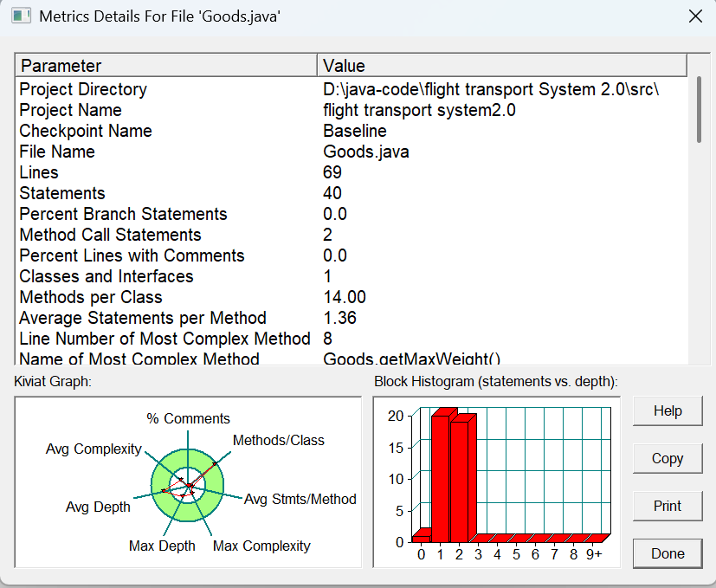Click the Help button
This screenshot has height=588, width=716.
[x=668, y=410]
